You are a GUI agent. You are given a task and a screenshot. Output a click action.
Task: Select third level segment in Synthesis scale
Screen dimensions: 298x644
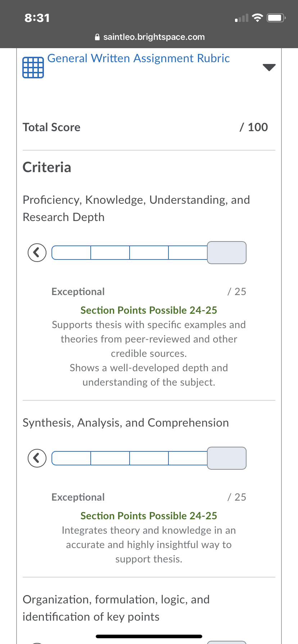point(149,458)
